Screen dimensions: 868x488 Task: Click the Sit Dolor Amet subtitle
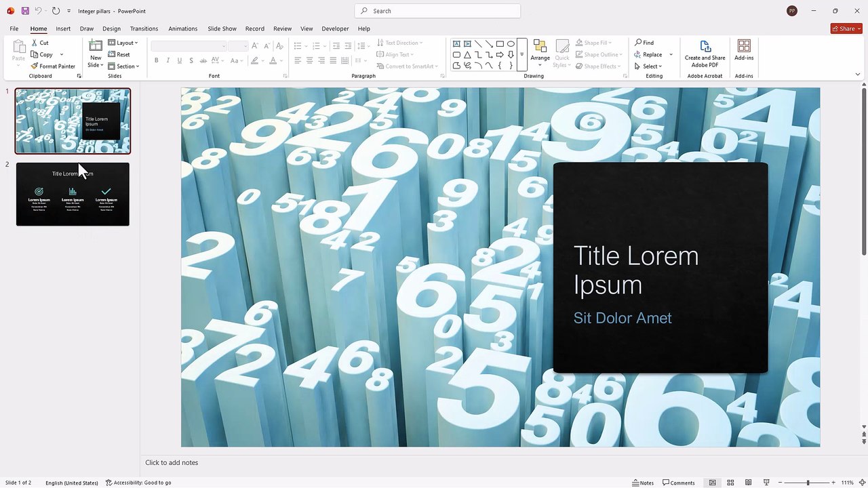[623, 318]
